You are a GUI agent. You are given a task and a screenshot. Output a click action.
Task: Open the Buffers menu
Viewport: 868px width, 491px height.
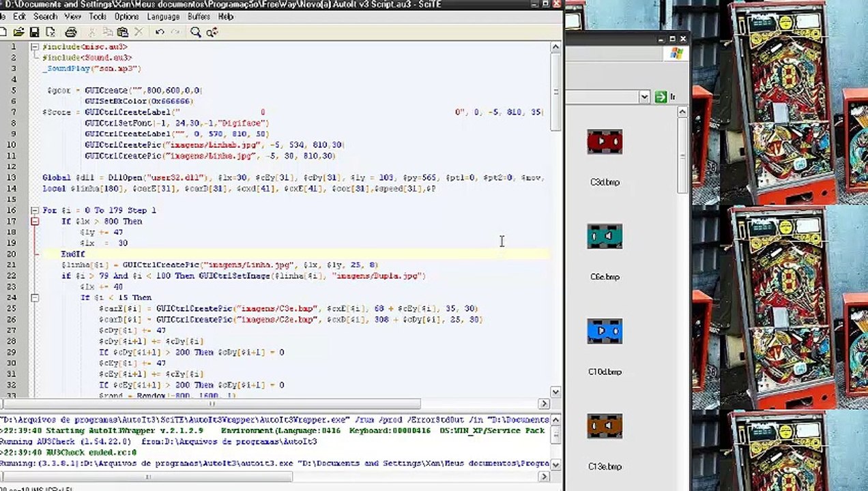(x=199, y=16)
